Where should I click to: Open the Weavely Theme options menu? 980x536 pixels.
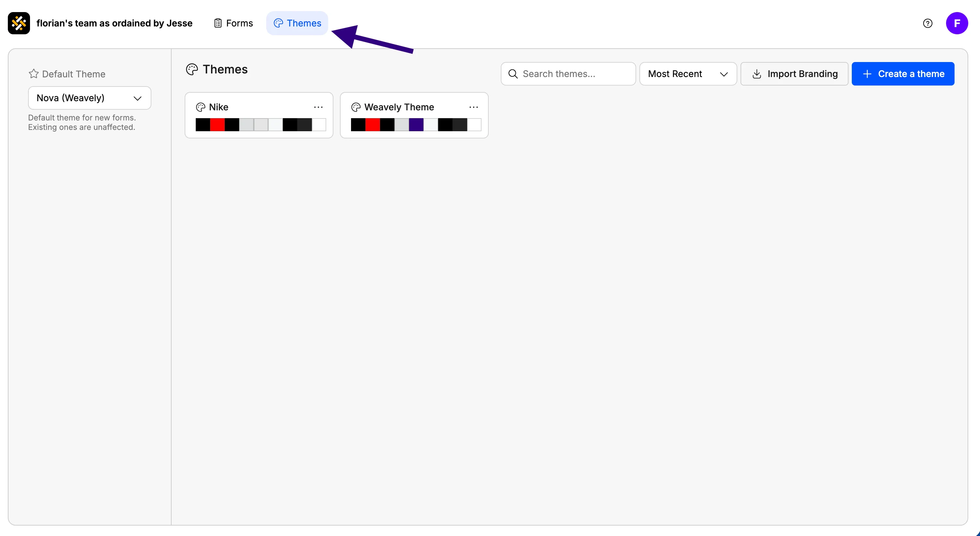point(474,107)
